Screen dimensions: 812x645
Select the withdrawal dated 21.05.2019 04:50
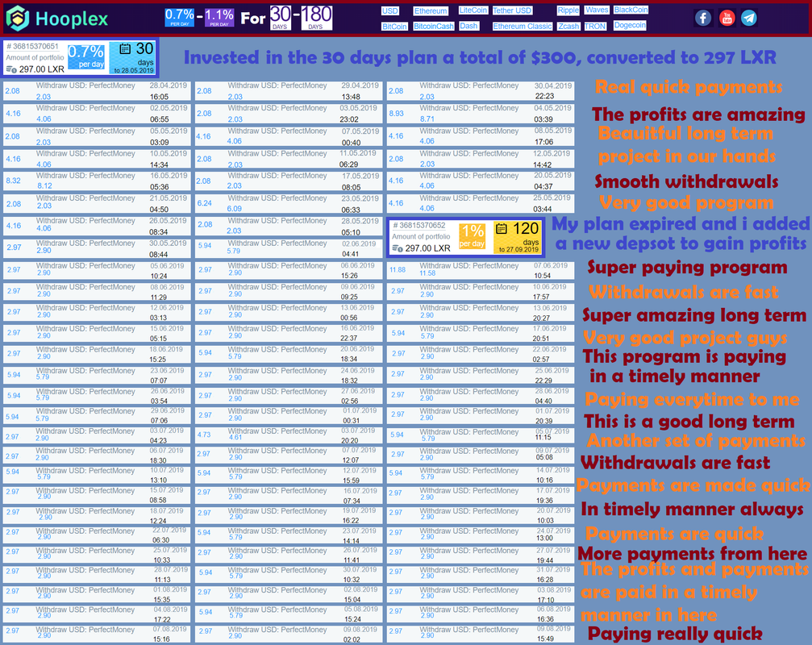click(97, 204)
